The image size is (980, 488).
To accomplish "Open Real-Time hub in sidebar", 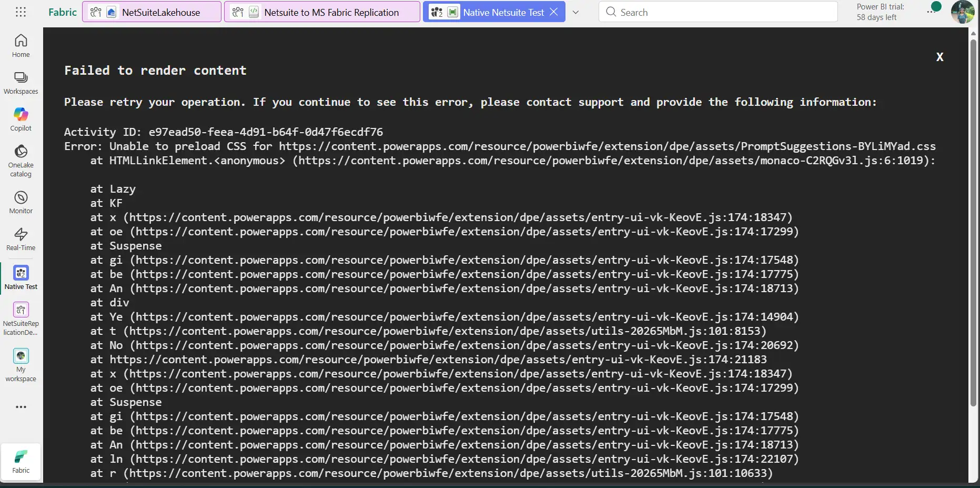I will tap(21, 239).
